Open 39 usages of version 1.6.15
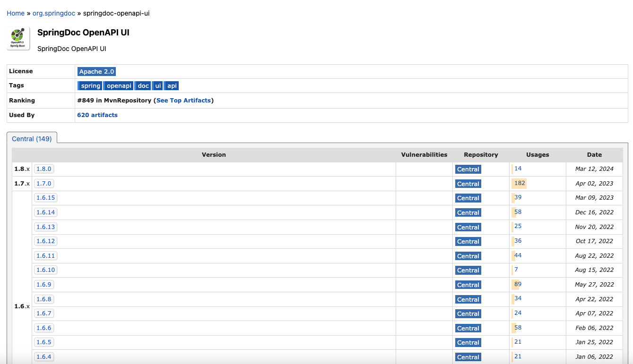633x364 pixels. click(518, 197)
